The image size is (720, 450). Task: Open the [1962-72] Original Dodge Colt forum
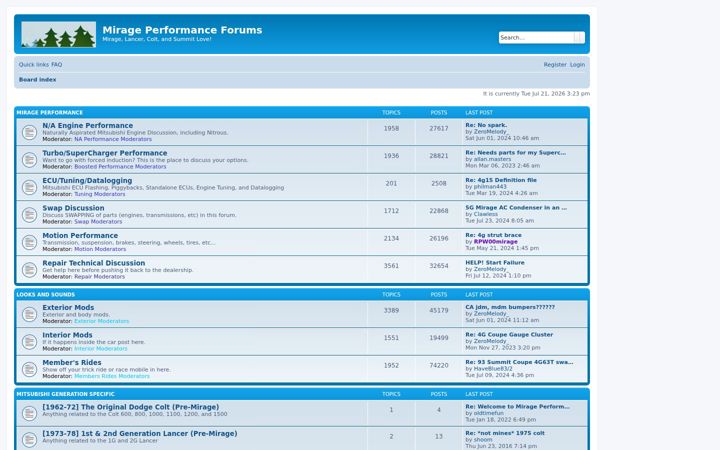point(130,407)
